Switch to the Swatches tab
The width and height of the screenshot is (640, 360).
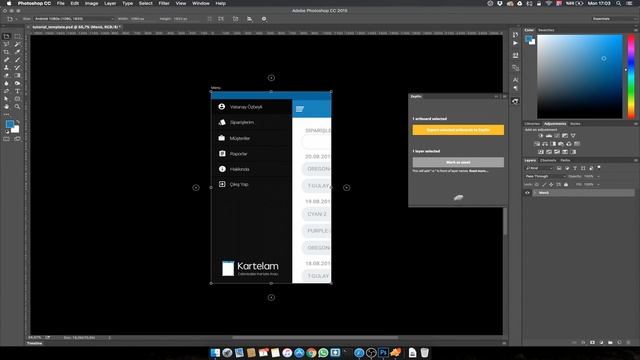click(x=546, y=30)
